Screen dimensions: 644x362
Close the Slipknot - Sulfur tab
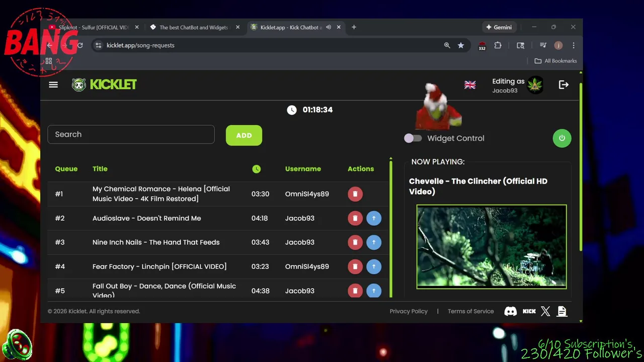coord(137,27)
